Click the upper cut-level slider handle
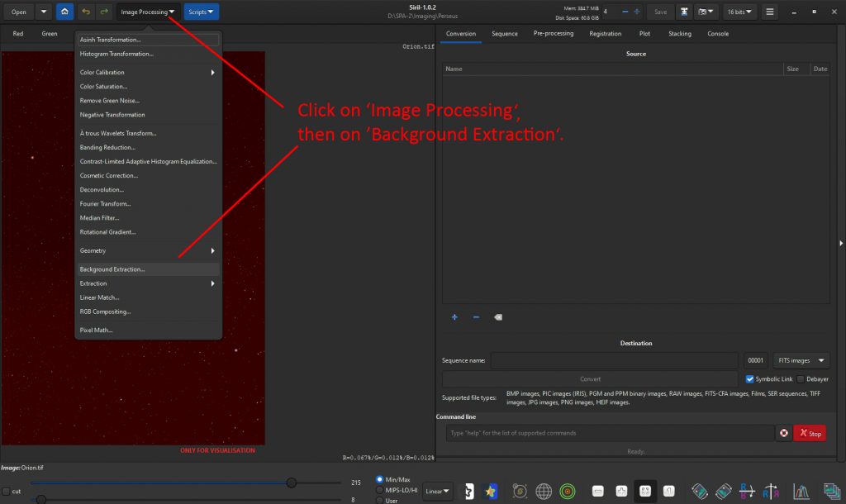The height and width of the screenshot is (504, 846). point(291,483)
